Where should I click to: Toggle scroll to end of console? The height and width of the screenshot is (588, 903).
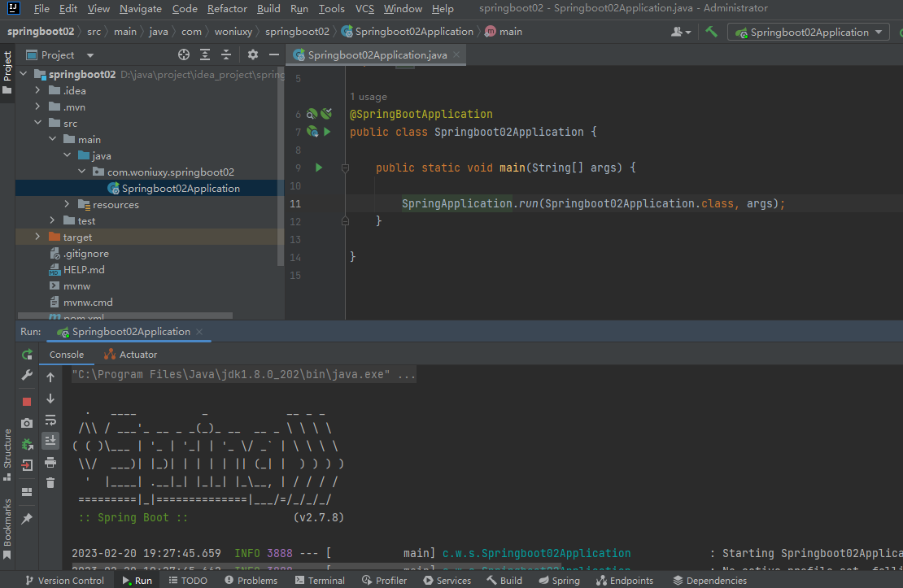tap(50, 441)
